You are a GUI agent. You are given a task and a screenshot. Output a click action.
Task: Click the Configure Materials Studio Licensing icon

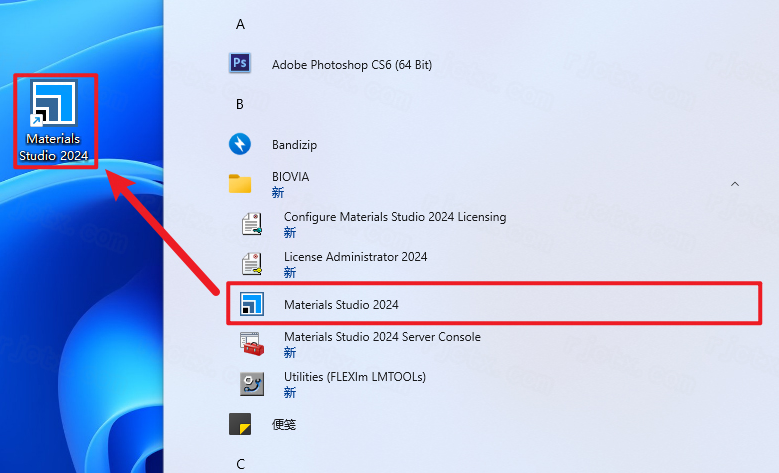coord(252,223)
